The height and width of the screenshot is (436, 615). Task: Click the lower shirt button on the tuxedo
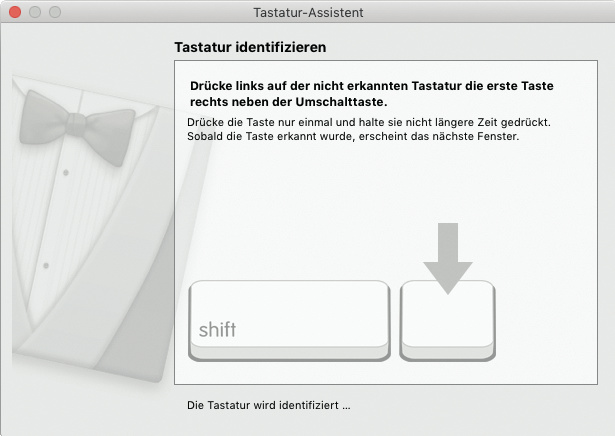46,266
